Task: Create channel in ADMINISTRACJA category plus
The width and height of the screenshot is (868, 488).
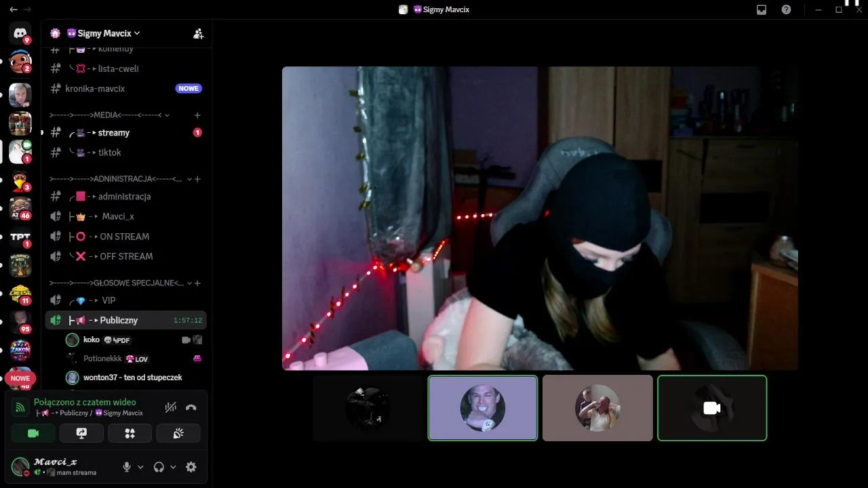Action: click(197, 179)
